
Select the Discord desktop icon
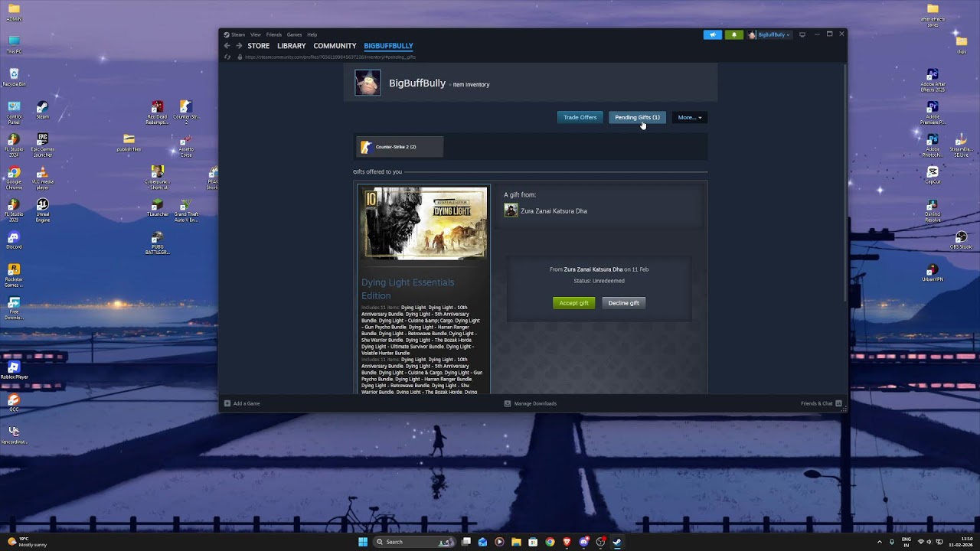pyautogui.click(x=14, y=240)
